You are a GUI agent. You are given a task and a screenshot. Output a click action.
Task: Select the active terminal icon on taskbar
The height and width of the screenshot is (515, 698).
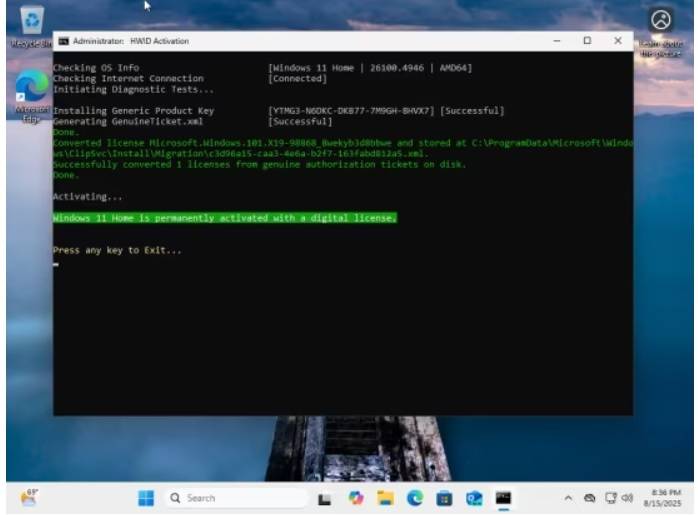point(503,498)
